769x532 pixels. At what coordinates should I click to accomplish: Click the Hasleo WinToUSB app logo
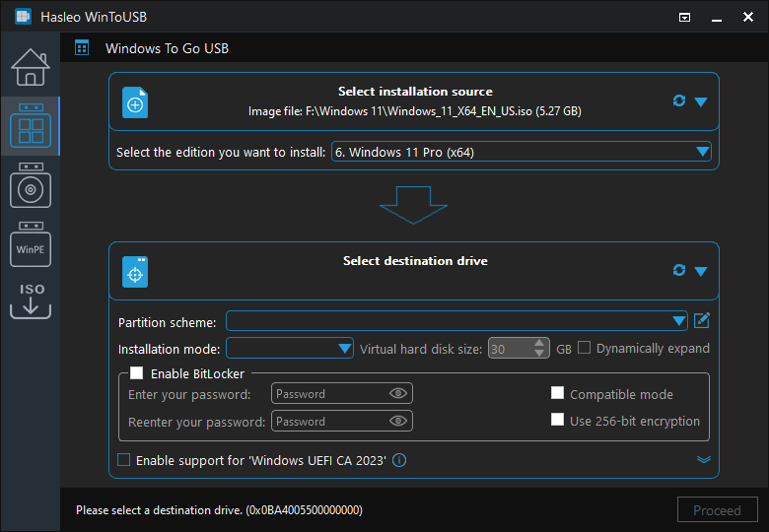click(x=23, y=17)
